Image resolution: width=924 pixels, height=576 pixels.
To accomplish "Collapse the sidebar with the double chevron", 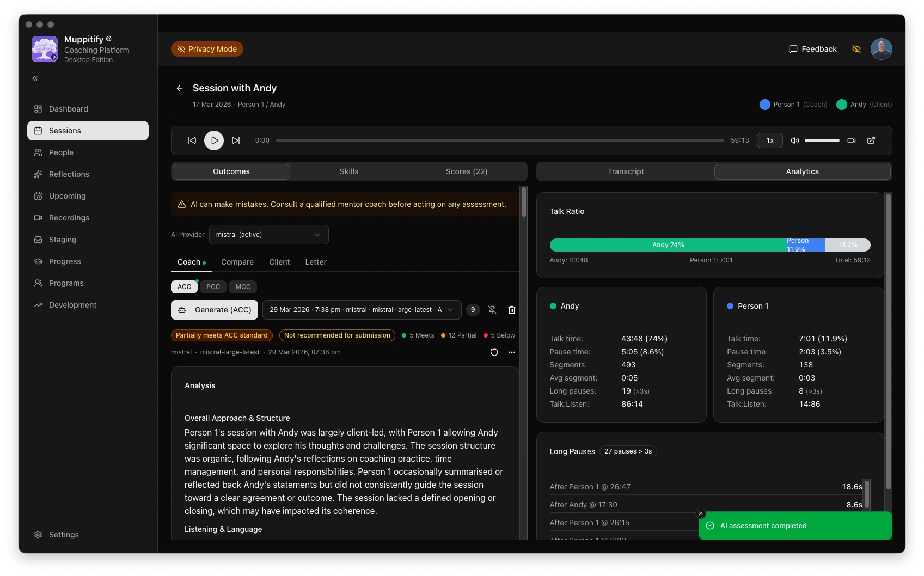I will pyautogui.click(x=35, y=78).
